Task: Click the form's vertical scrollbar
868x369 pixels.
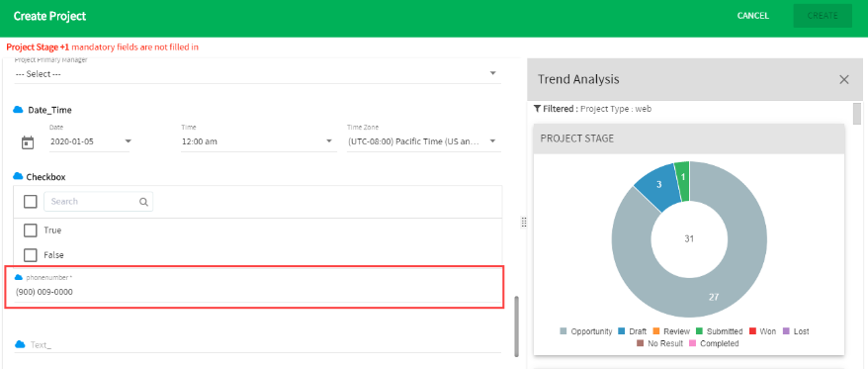Action: point(517,326)
